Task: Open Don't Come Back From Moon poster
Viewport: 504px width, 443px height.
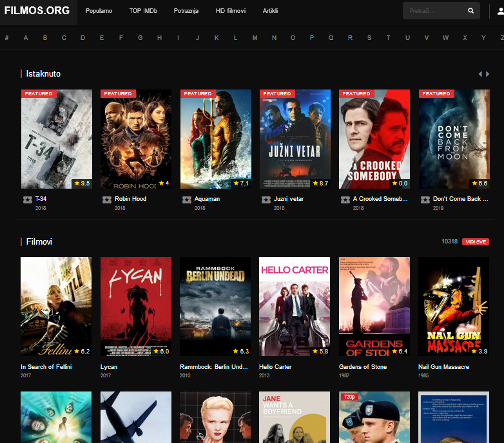Action: [x=454, y=139]
